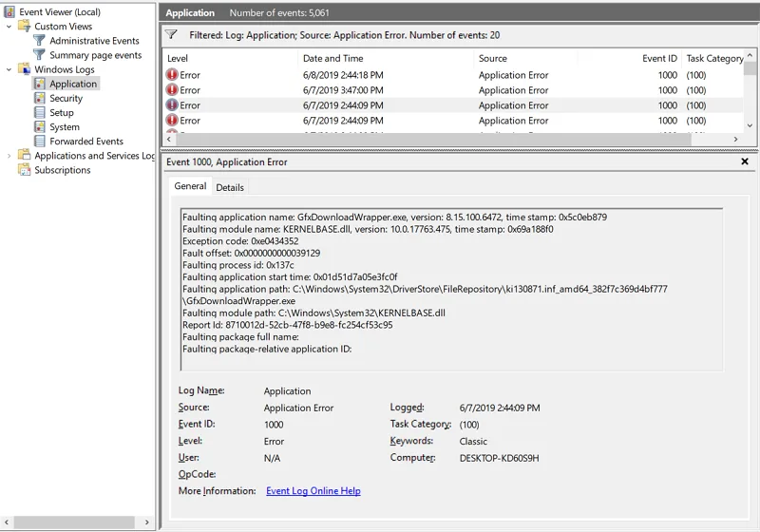The width and height of the screenshot is (760, 532).
Task: Click error icon of 6/8/2019 2:44:18 PM event
Action: (x=172, y=75)
